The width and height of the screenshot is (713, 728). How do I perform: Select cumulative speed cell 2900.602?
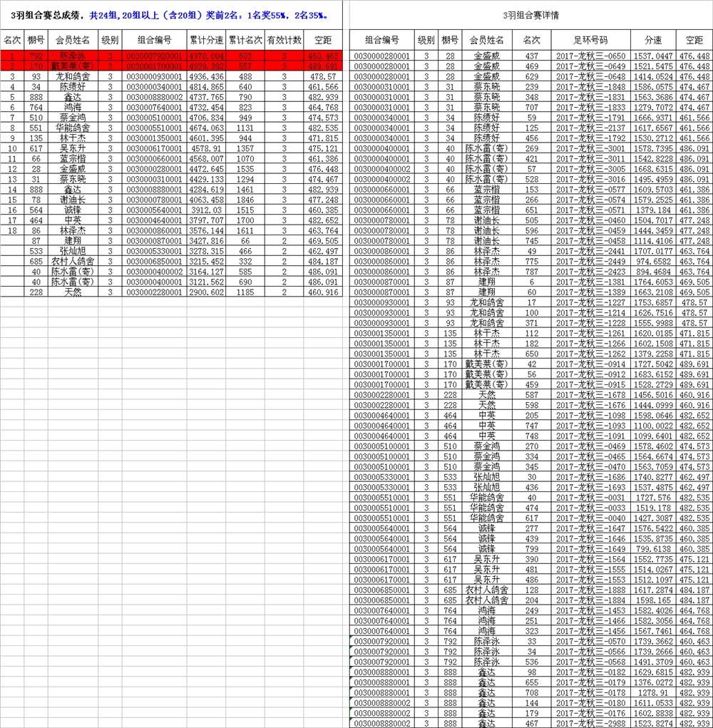[x=206, y=293]
